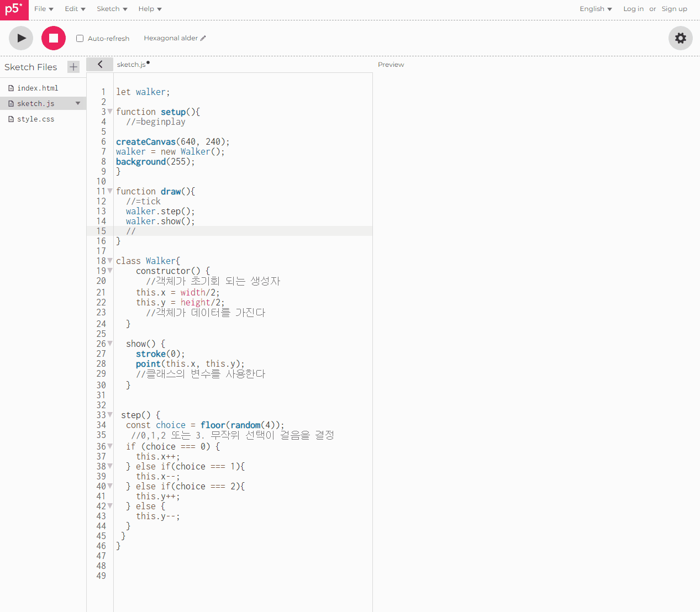
Task: Click the Preview panel label
Action: pyautogui.click(x=391, y=65)
